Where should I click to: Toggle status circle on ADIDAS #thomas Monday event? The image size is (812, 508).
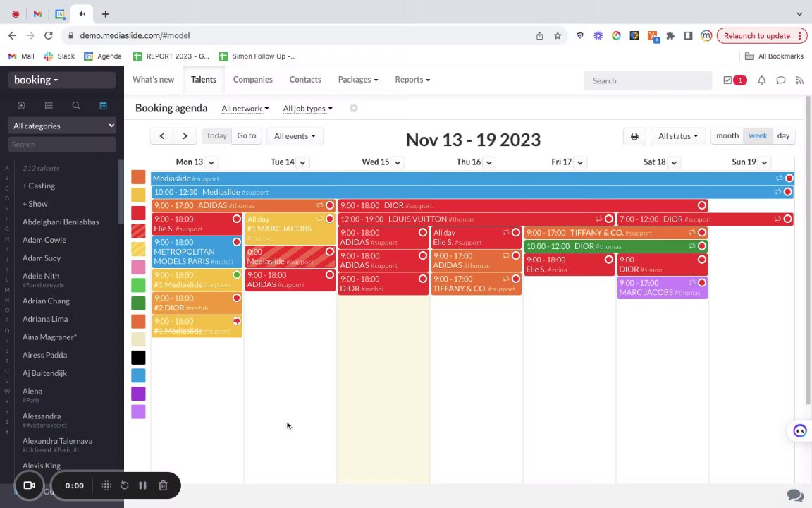click(329, 205)
